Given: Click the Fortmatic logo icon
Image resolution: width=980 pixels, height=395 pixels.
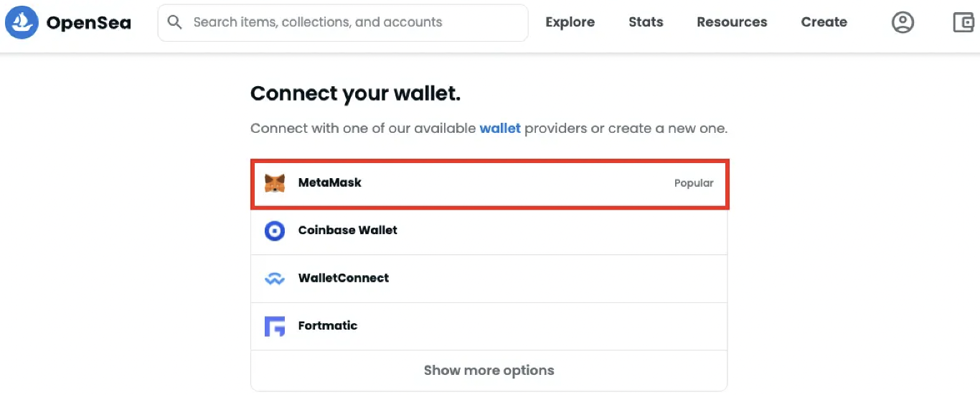Looking at the screenshot, I should [x=275, y=326].
